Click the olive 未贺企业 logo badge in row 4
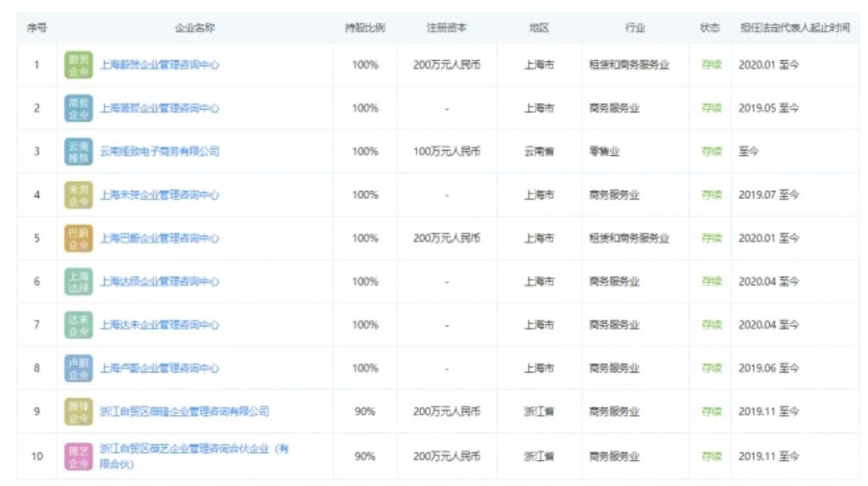The height and width of the screenshot is (486, 868). click(x=78, y=195)
